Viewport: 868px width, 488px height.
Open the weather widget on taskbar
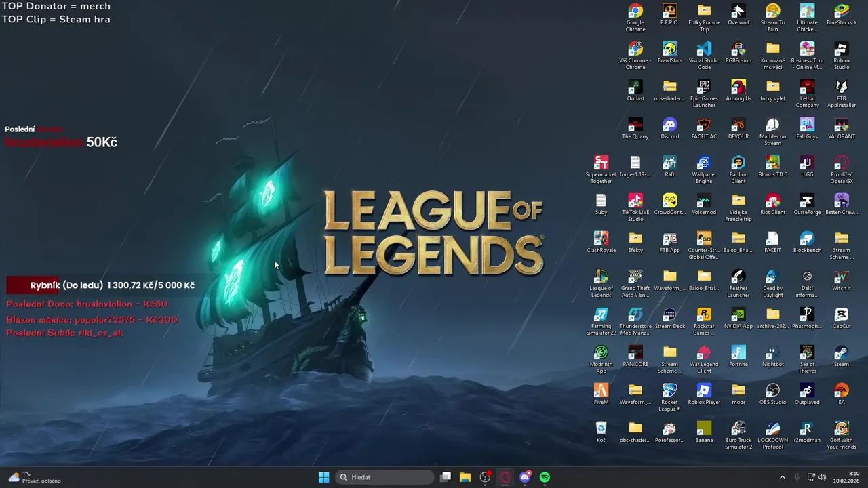(x=34, y=477)
